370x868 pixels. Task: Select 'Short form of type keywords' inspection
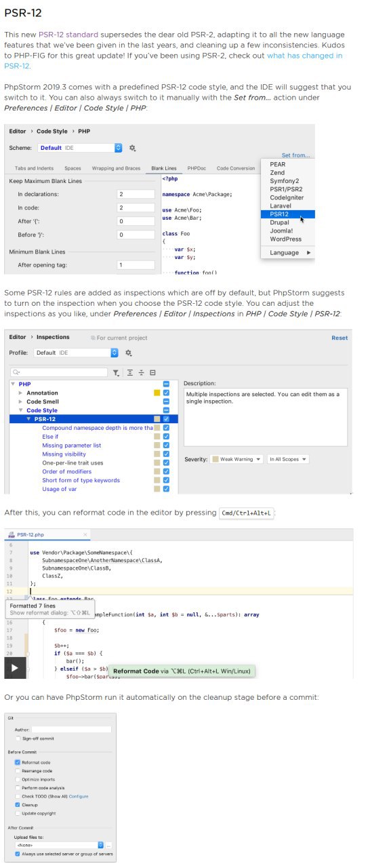[81, 480]
